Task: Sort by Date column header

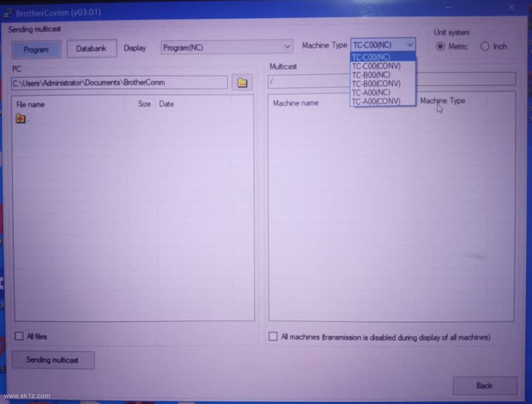Action: coord(167,104)
